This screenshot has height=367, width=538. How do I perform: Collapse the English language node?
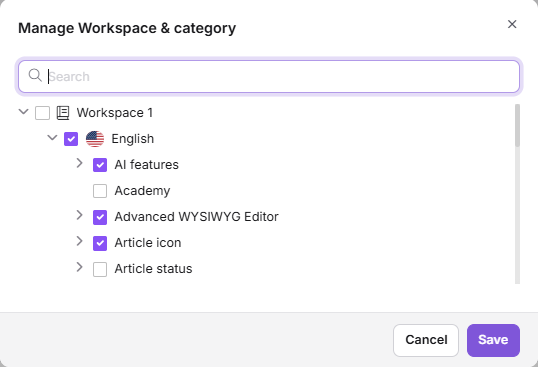coord(52,138)
